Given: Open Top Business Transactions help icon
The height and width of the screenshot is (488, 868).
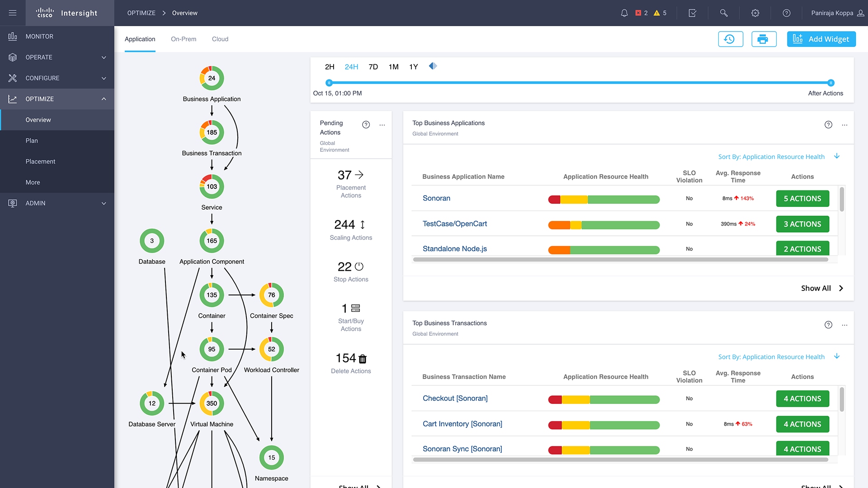Looking at the screenshot, I should [x=828, y=325].
